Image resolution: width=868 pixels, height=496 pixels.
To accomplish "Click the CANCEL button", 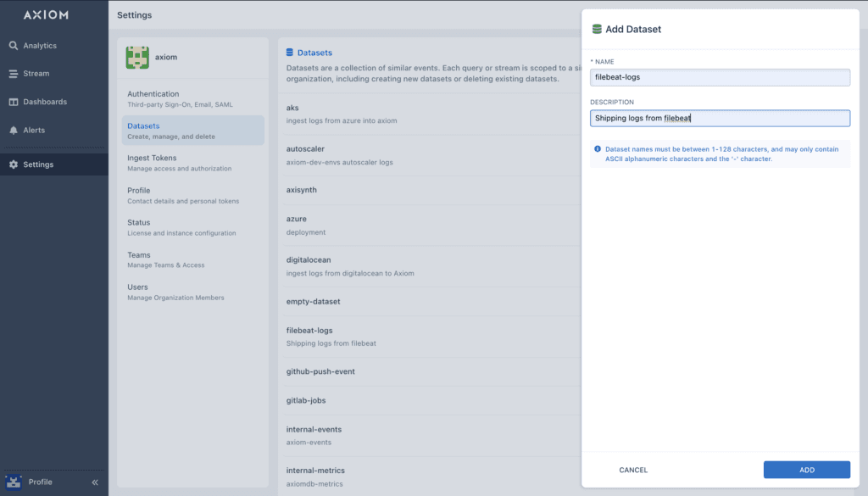I will (633, 470).
